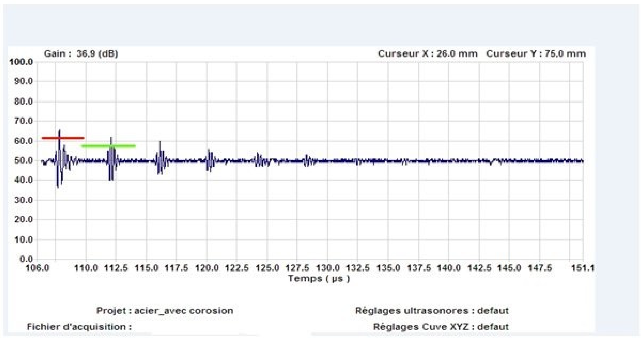Screen dimensions: 644x342
Task: Click the Projet acier_avec corosion text
Action: [165, 311]
